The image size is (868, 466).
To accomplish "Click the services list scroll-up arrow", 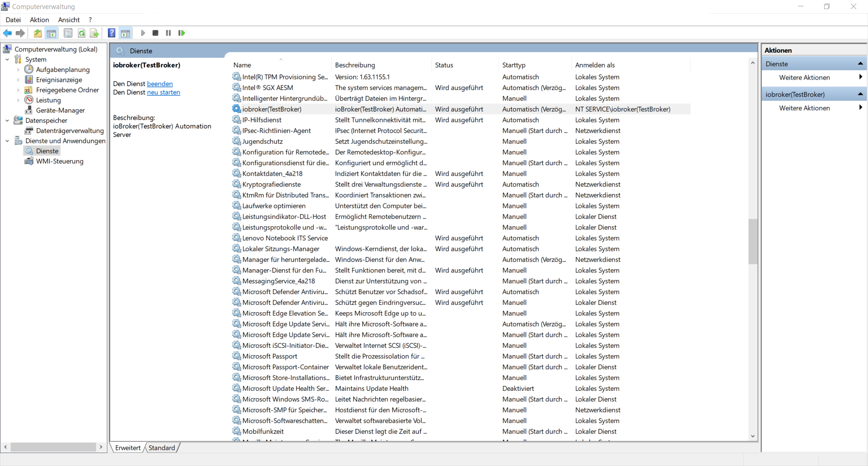I will click(753, 63).
